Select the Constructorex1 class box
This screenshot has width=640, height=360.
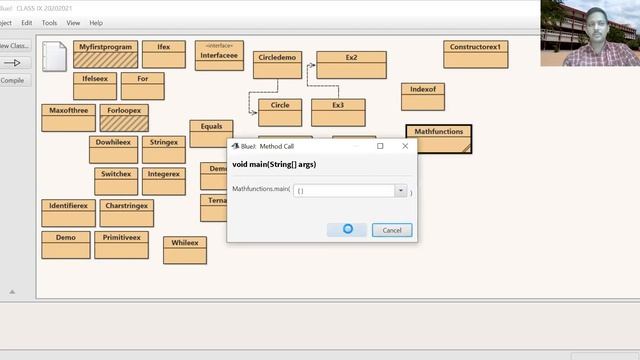476,54
